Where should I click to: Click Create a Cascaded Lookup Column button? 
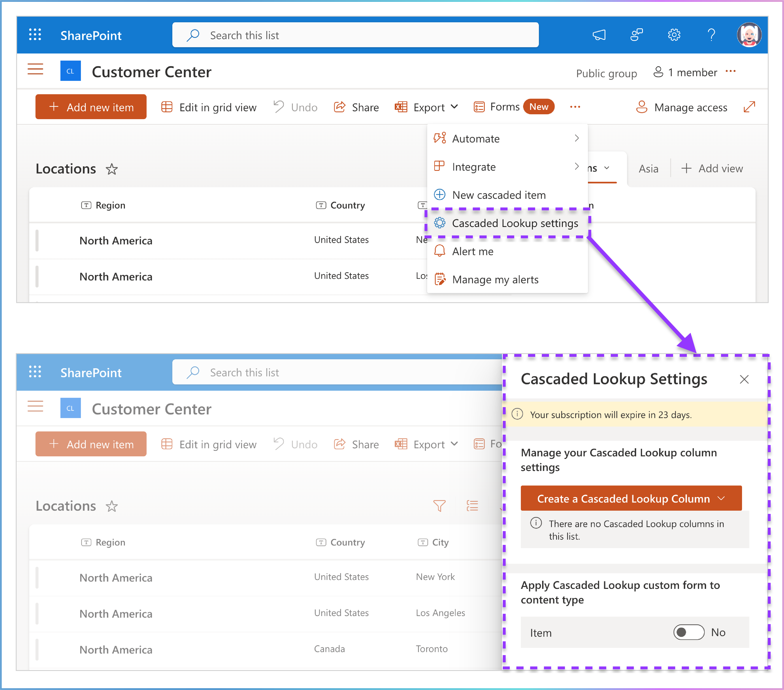pos(631,498)
